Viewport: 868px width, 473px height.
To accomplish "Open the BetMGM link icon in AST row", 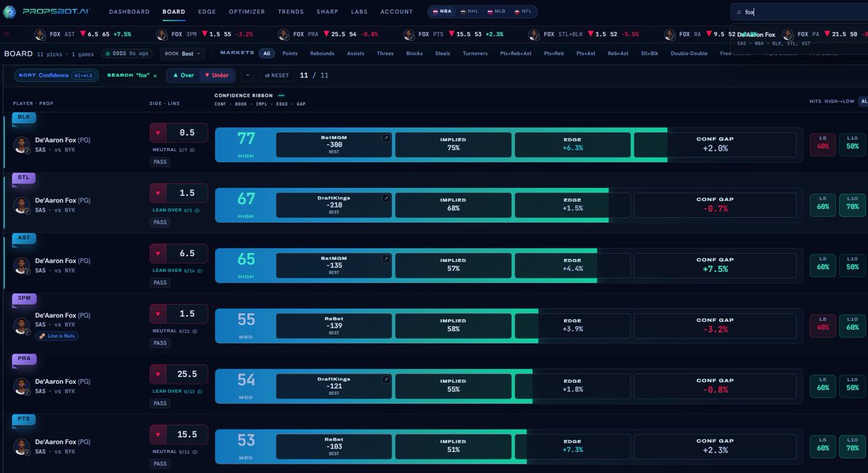I will click(x=386, y=257).
